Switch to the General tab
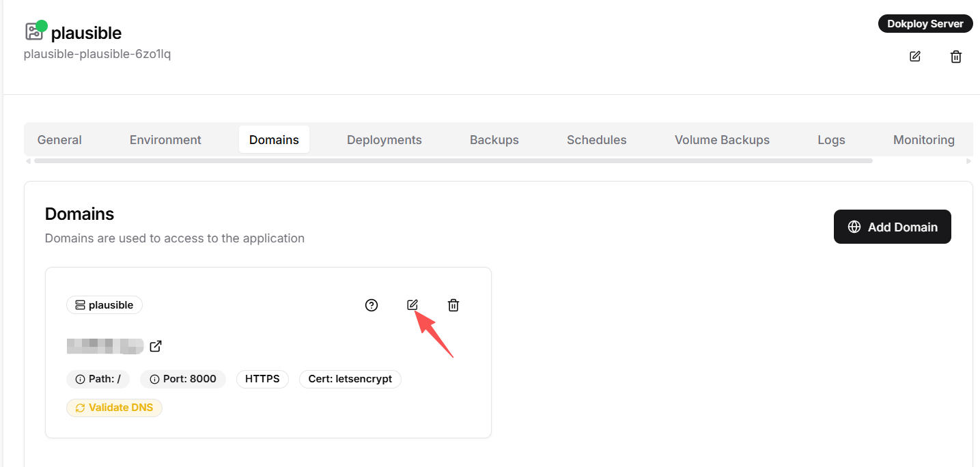 coord(59,140)
